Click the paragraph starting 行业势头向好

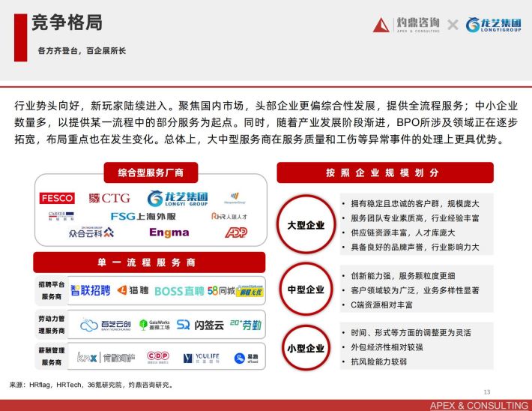266,122
